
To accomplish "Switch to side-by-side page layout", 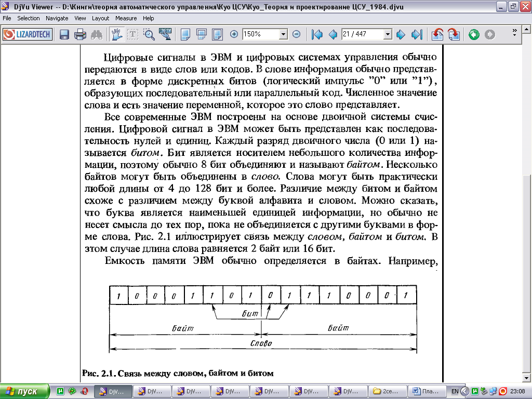I will coord(217,34).
